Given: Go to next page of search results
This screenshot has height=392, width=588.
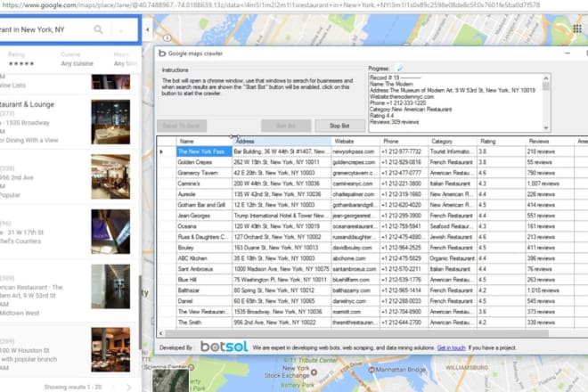Looking at the screenshot, I should [129, 388].
